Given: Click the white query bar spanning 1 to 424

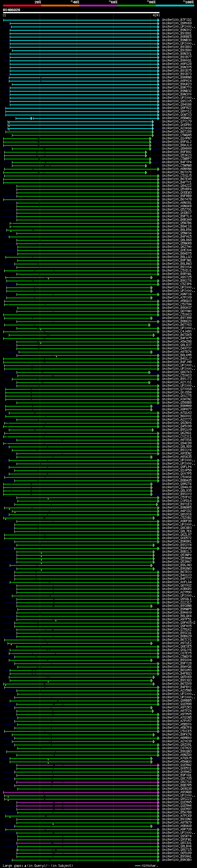Looking at the screenshot, I should tap(81, 12).
